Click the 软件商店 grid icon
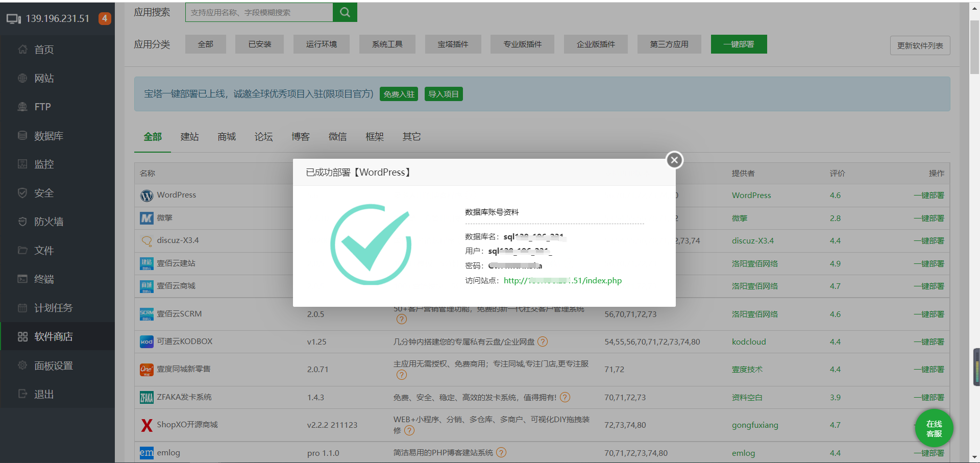The height and width of the screenshot is (463, 980). 22,336
